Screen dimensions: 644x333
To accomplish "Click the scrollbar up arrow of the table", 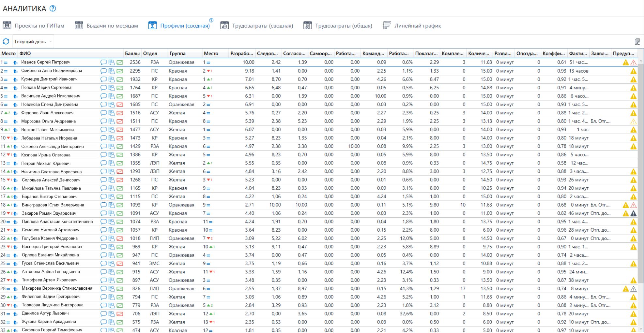I will [x=641, y=61].
